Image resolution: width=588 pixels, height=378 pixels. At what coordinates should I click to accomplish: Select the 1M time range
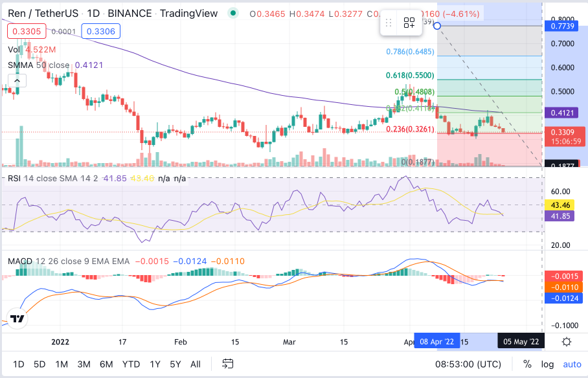[62, 364]
